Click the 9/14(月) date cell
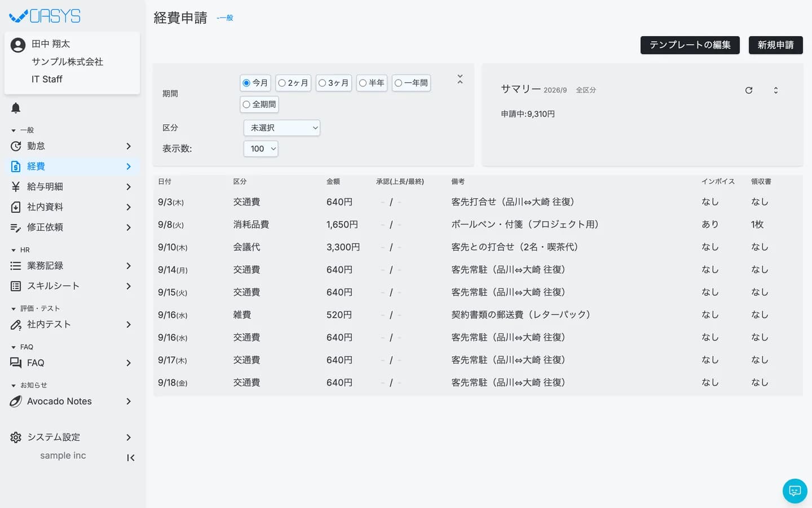Viewport: 812px width, 508px height. 173,270
